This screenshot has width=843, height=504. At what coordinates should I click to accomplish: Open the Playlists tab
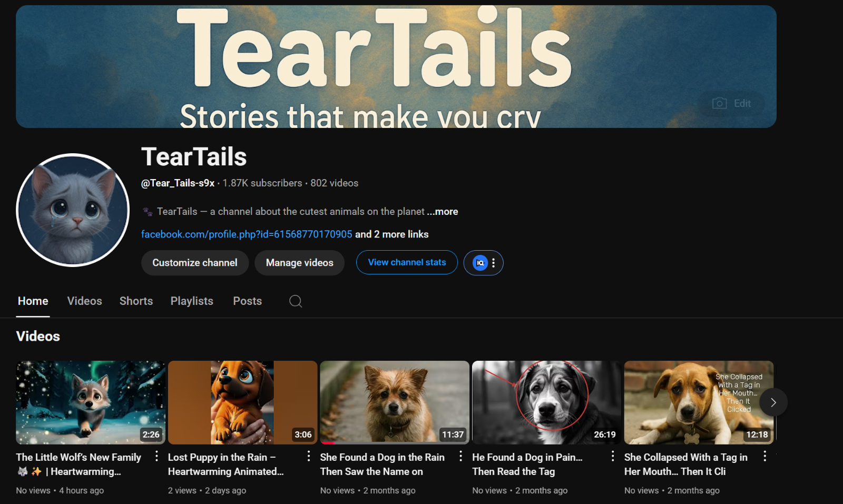click(192, 301)
